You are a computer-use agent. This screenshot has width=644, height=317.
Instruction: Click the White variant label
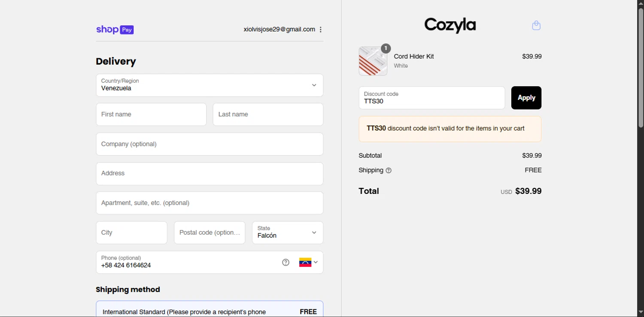[x=401, y=66]
